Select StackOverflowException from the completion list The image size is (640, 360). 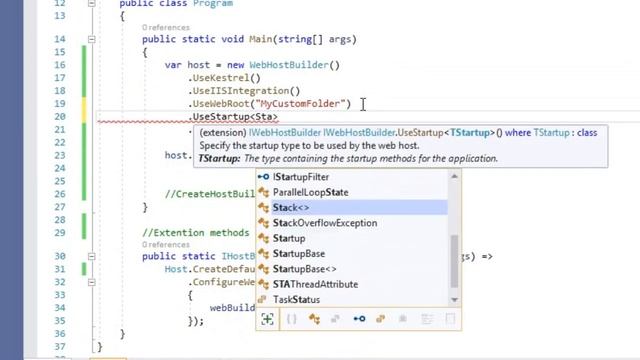point(352,223)
